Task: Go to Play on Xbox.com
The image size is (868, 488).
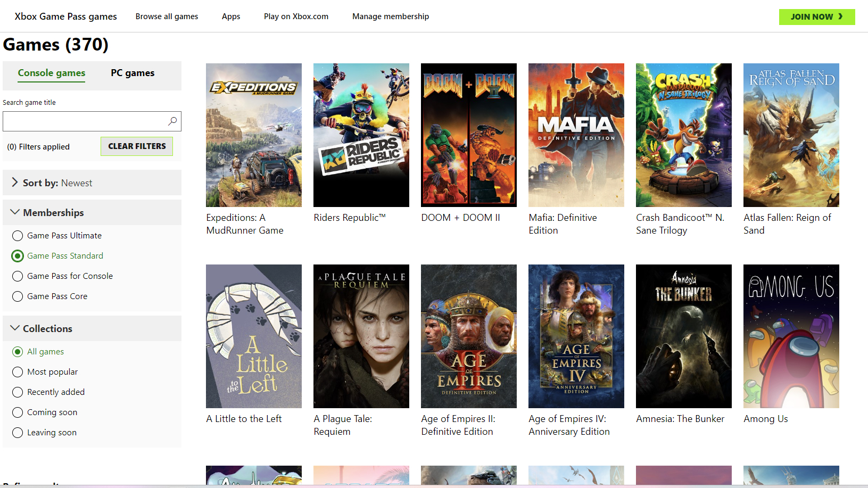Action: coord(296,16)
